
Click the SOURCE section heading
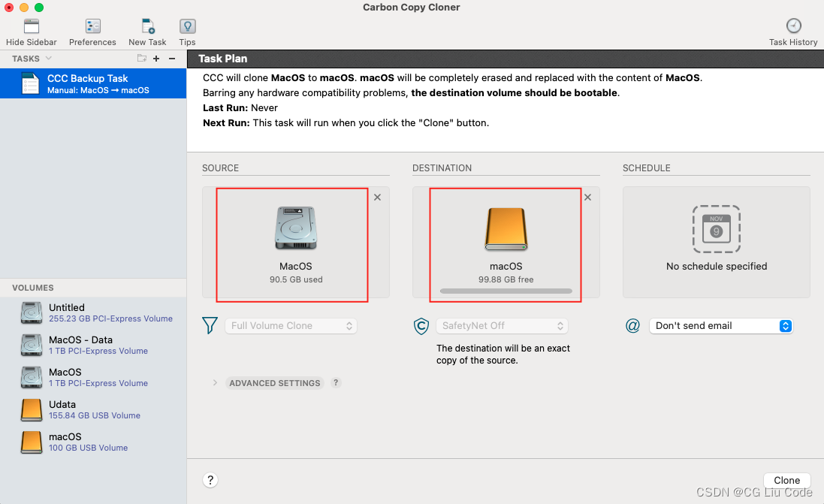pos(220,168)
